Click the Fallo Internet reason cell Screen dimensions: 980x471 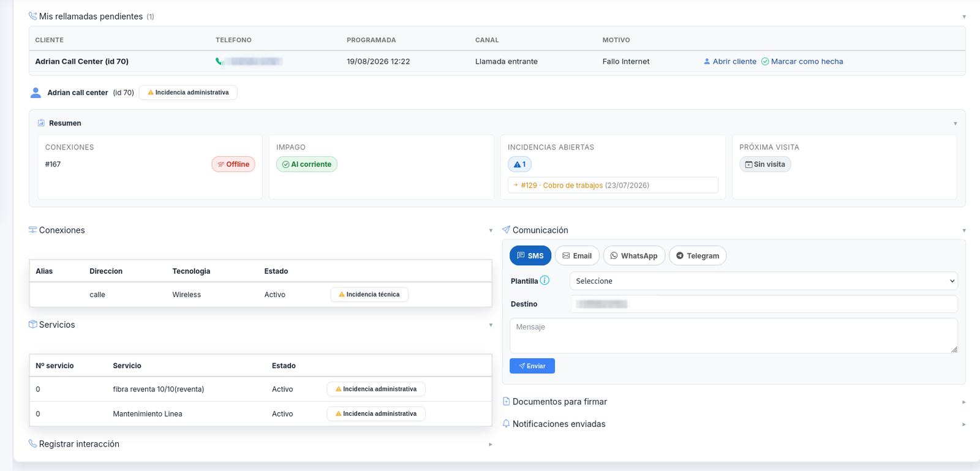[x=626, y=61]
